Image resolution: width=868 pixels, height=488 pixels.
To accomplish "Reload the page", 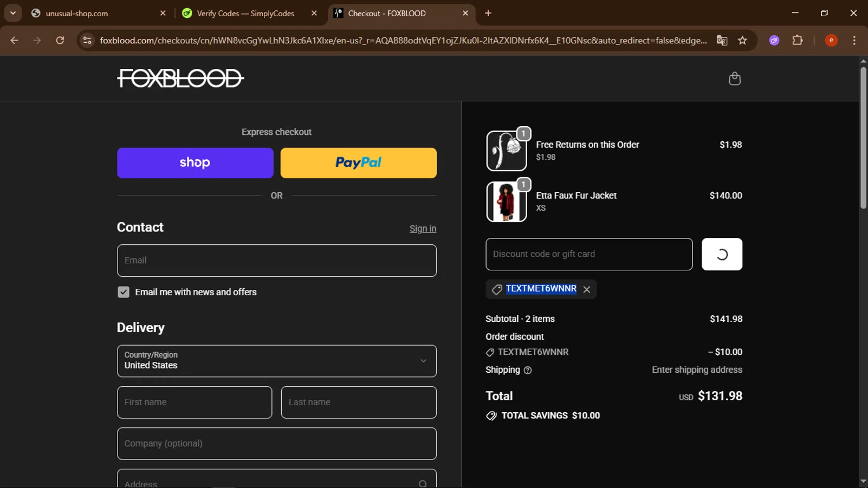I will tap(60, 41).
